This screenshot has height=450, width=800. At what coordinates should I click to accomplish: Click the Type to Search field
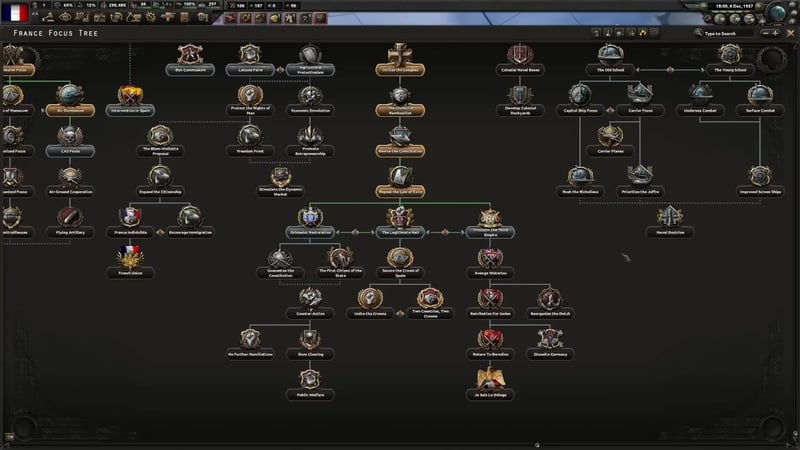click(x=723, y=33)
